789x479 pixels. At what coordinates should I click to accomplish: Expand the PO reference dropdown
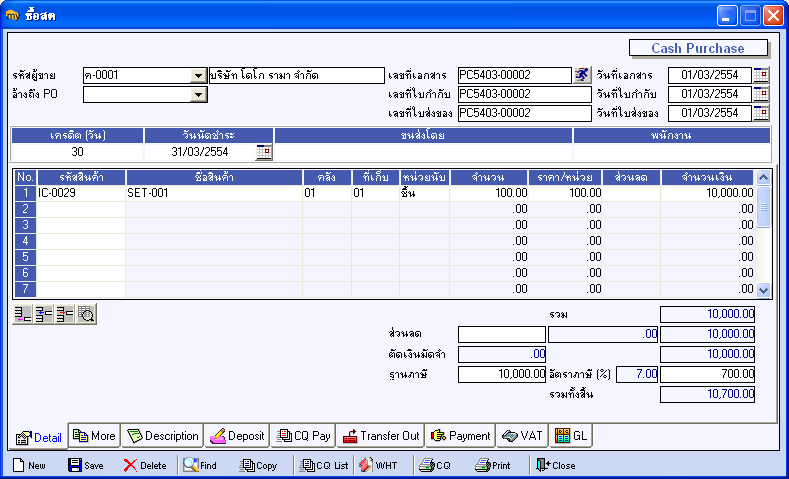coord(198,95)
